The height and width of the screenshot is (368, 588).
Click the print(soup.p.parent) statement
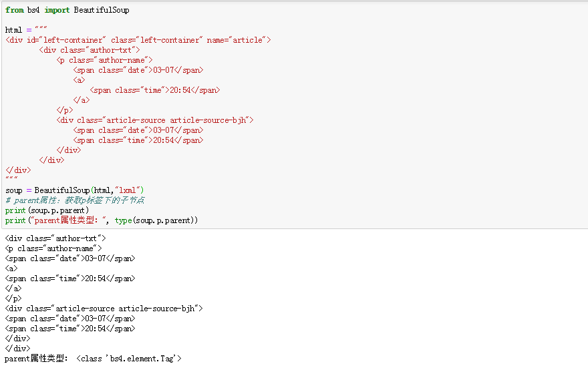(x=47, y=210)
